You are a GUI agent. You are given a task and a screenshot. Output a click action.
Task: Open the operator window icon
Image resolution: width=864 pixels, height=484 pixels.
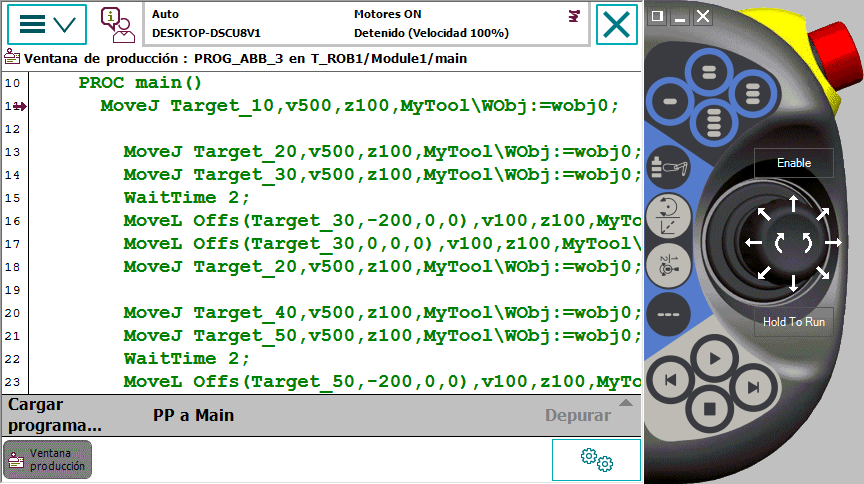click(116, 25)
